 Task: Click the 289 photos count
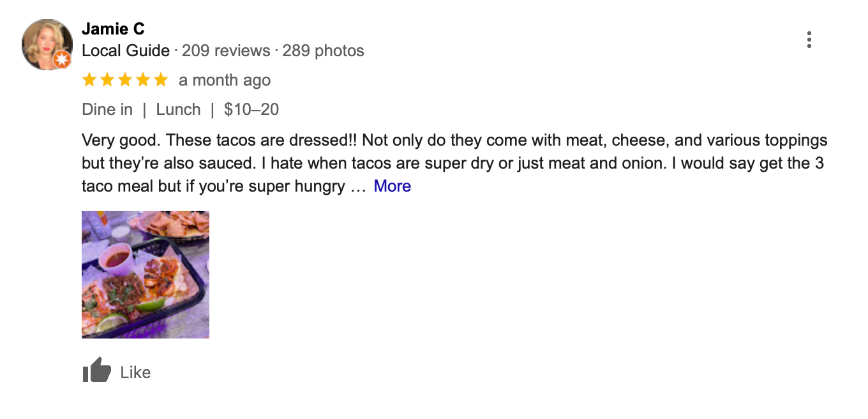[x=323, y=51]
